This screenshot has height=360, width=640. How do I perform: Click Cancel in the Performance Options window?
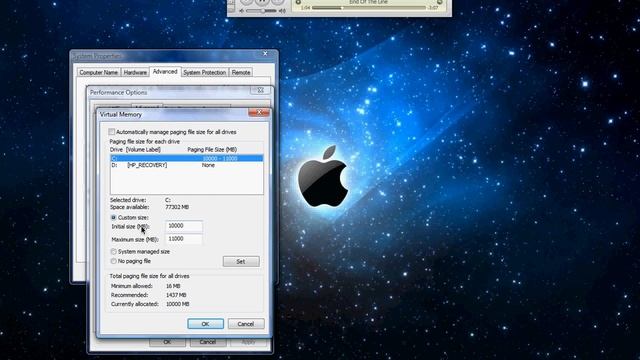(x=208, y=342)
